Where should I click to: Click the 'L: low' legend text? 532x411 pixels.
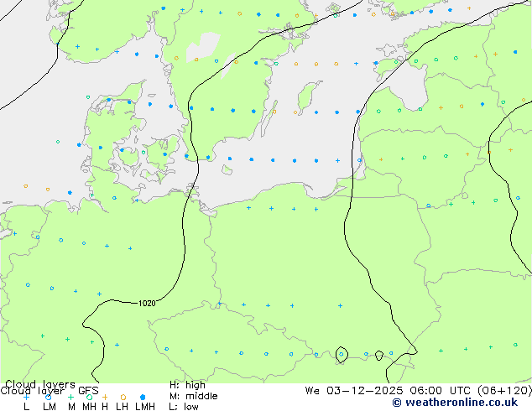[184, 406]
